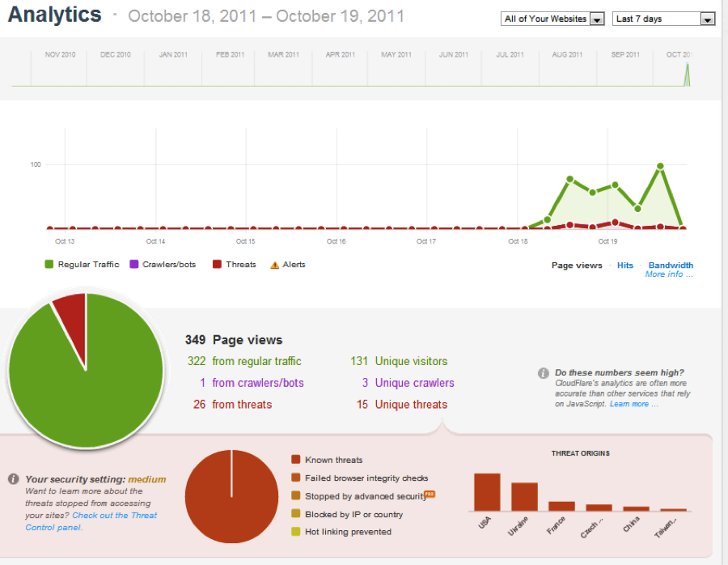728x565 pixels.
Task: Click the PRO badge on advanced security
Action: coord(430,494)
